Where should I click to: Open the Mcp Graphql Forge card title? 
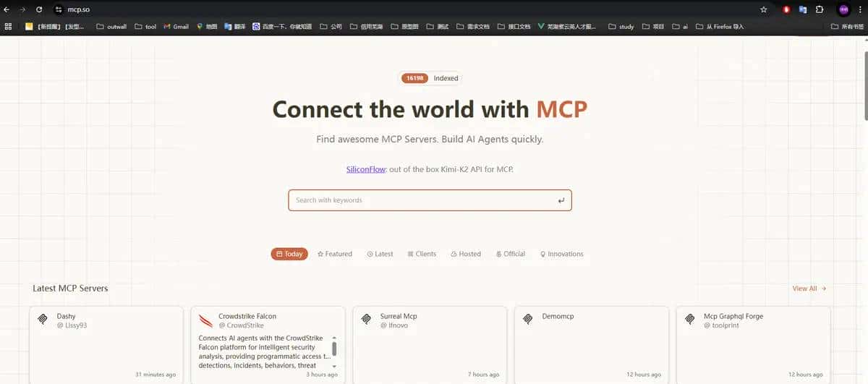733,316
